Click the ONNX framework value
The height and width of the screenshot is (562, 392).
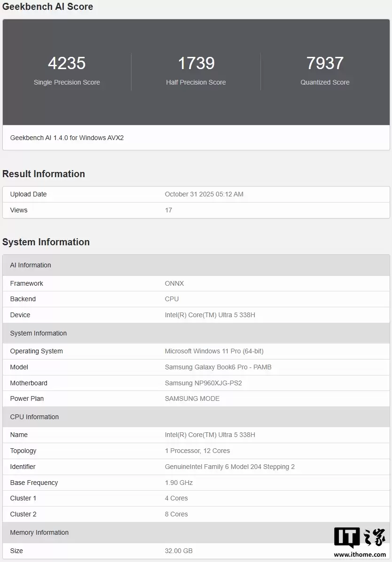[x=174, y=283]
